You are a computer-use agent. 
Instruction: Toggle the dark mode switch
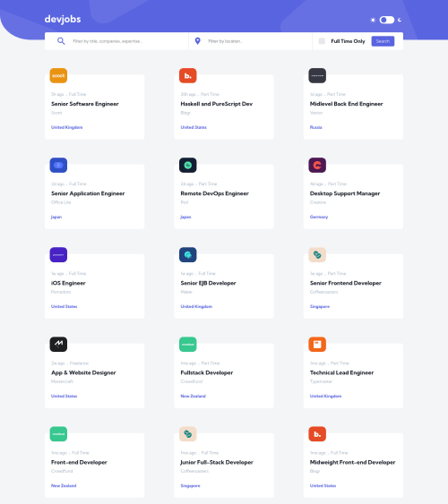pyautogui.click(x=387, y=20)
